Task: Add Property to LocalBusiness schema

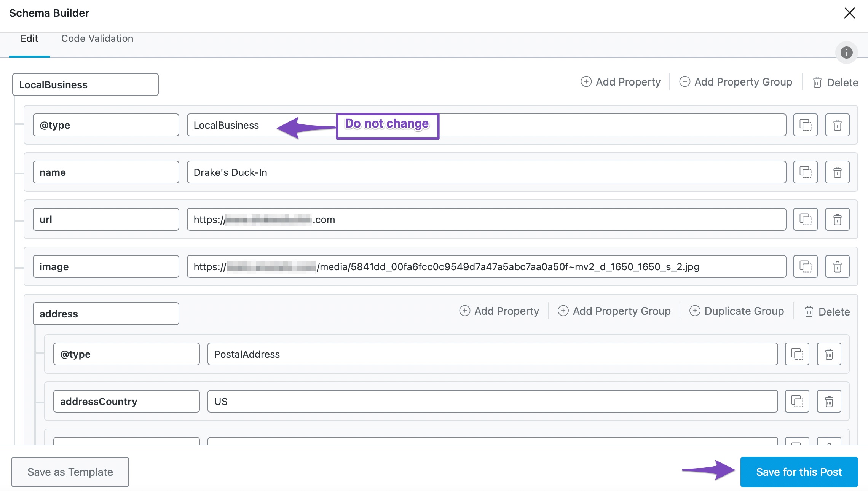Action: click(x=621, y=82)
